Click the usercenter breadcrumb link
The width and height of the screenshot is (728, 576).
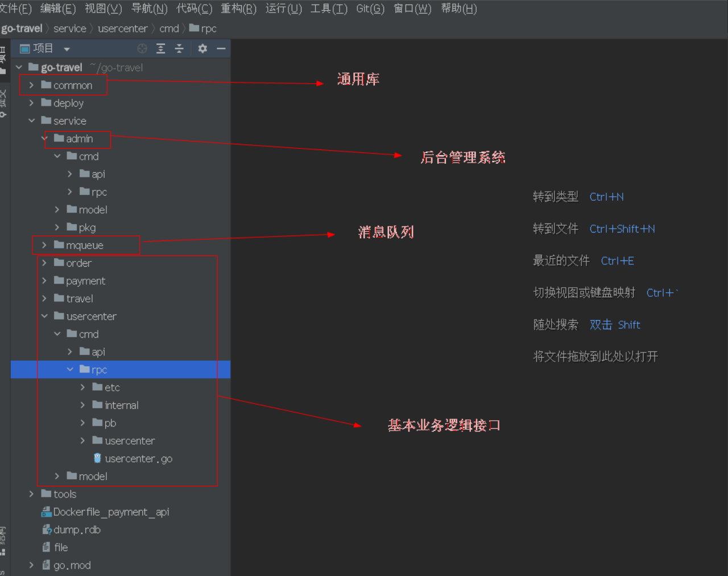click(123, 28)
